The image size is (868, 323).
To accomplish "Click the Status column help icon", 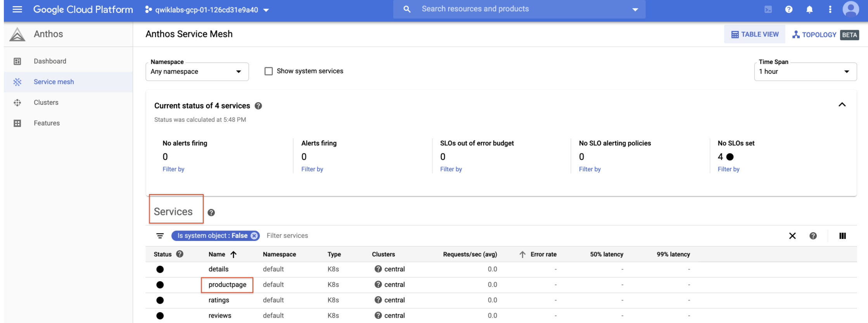I will pos(180,254).
